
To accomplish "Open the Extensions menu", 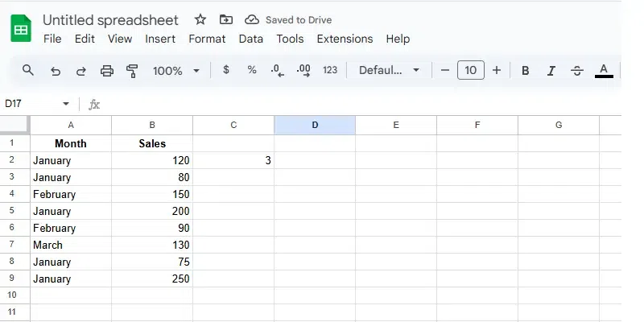I will pos(345,39).
